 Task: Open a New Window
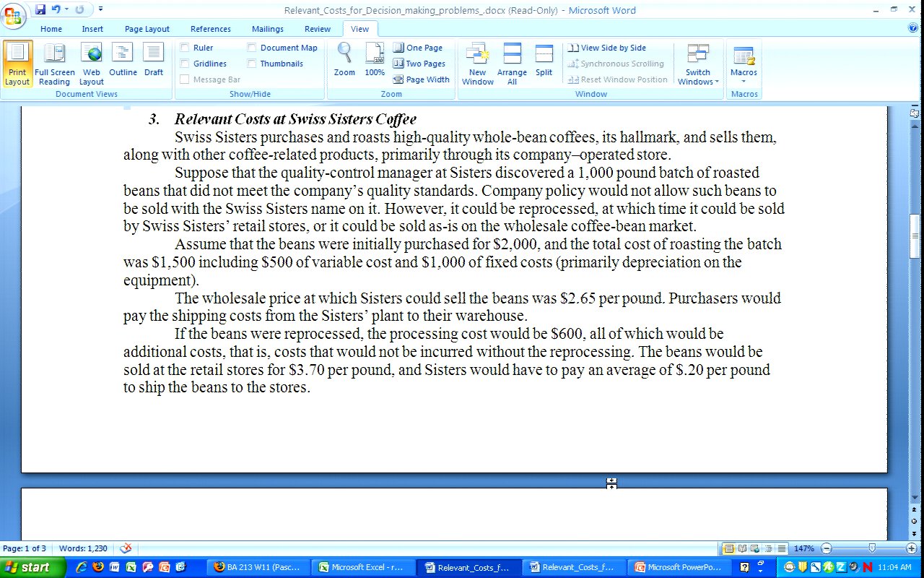click(477, 64)
